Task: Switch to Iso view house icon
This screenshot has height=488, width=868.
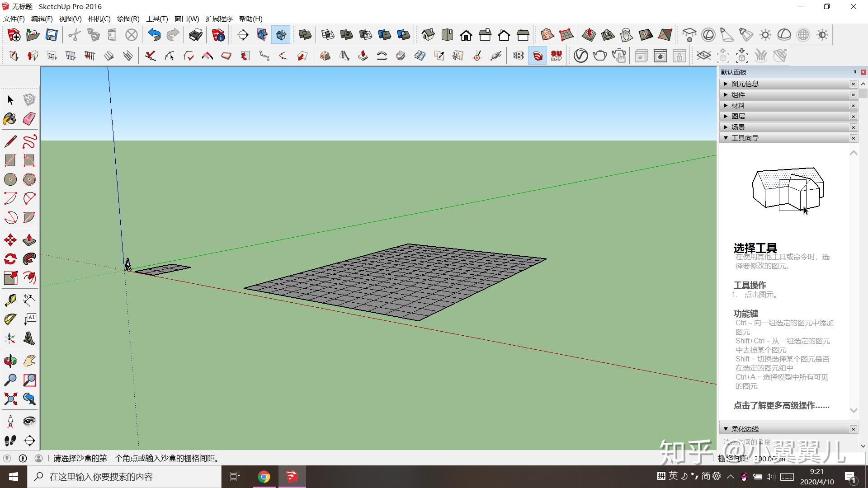Action: [x=428, y=35]
